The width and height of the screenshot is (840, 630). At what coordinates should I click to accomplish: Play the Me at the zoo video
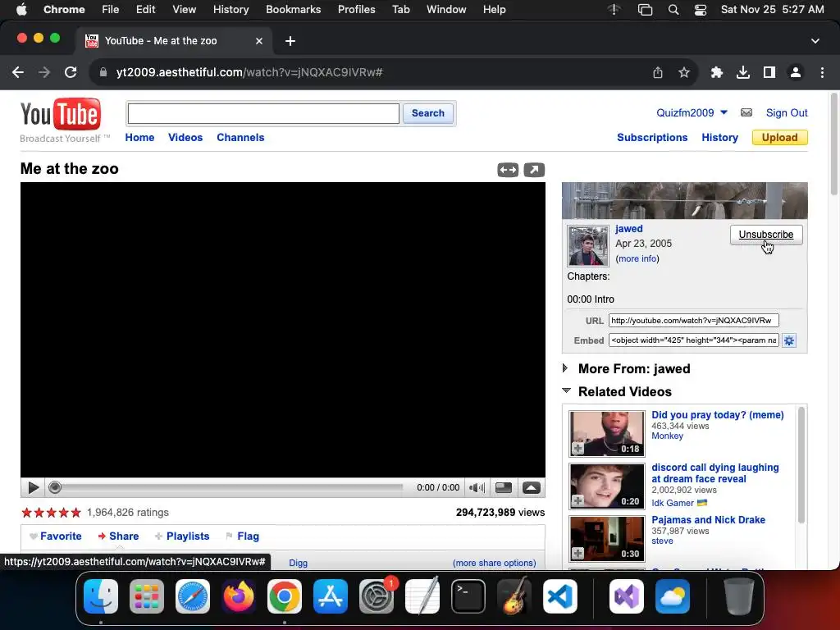pyautogui.click(x=33, y=487)
